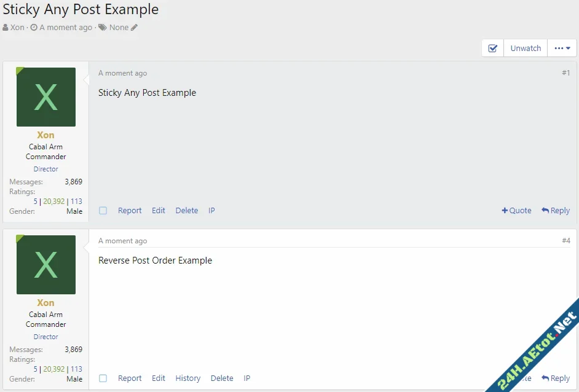
Task: Toggle Unwatch for this thread
Action: coord(526,48)
